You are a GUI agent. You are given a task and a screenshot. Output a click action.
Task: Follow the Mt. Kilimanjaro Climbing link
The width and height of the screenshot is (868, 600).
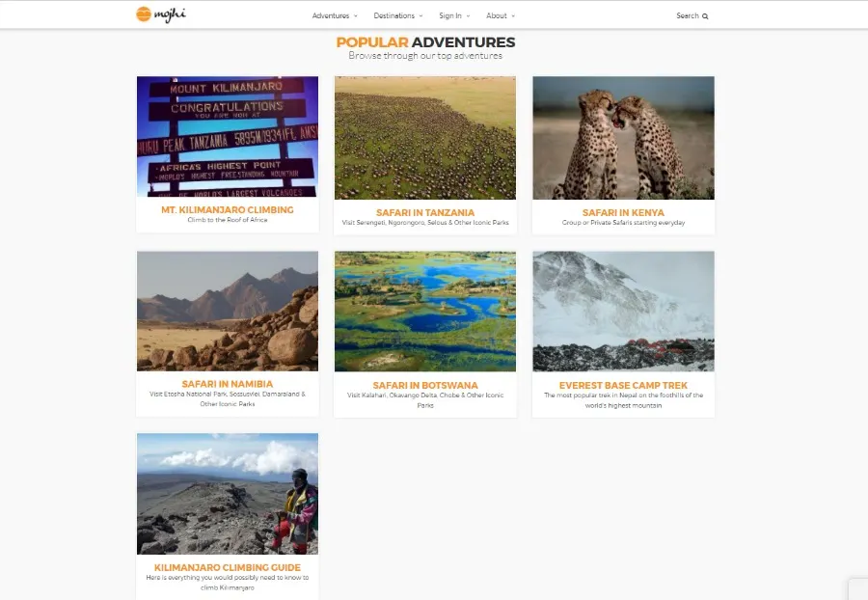pos(228,209)
